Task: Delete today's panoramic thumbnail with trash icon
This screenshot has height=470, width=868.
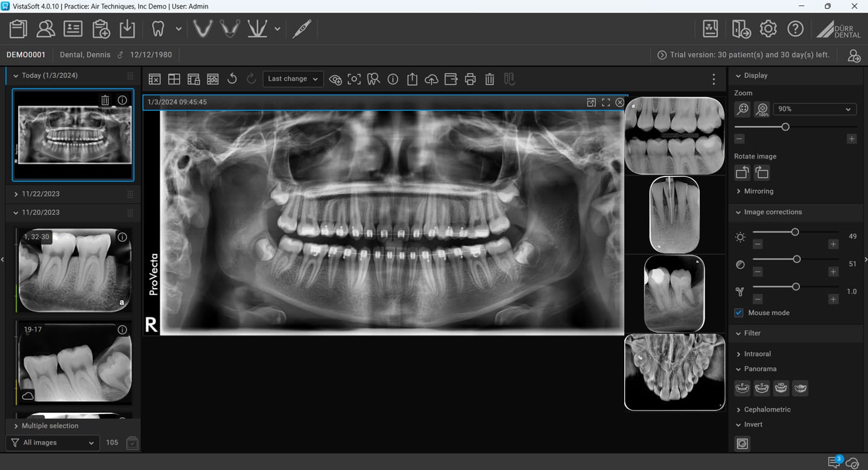Action: click(105, 100)
